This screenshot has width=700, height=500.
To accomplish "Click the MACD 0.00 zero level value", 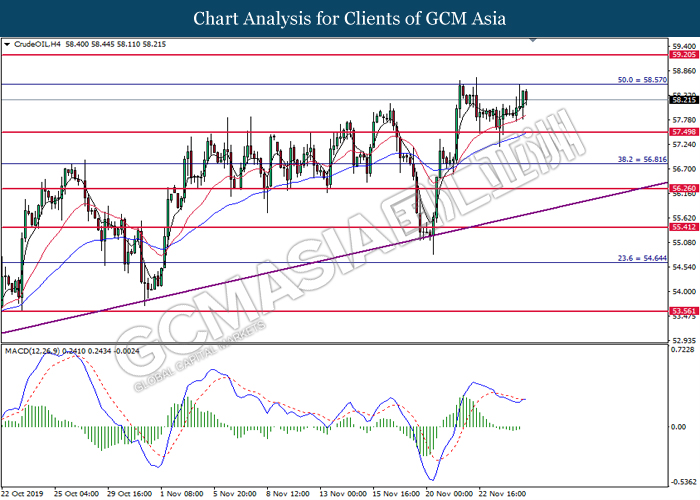I will point(679,427).
